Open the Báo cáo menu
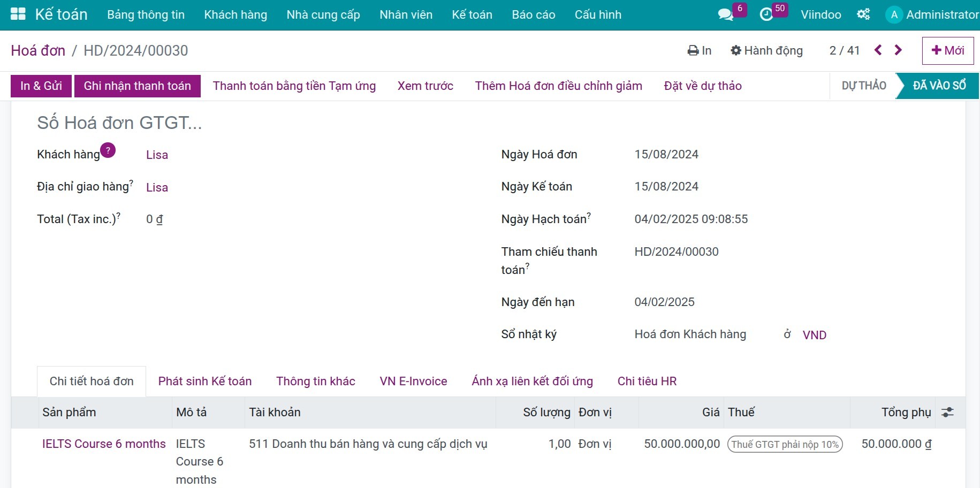Viewport: 980px width, 488px height. tap(533, 14)
